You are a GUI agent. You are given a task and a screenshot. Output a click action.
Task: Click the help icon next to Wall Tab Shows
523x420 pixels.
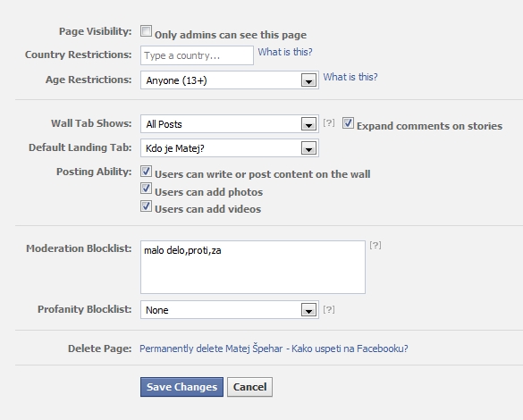tap(328, 122)
